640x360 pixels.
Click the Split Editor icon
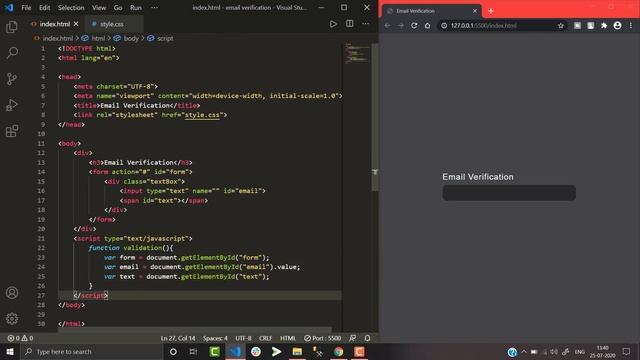[350, 24]
